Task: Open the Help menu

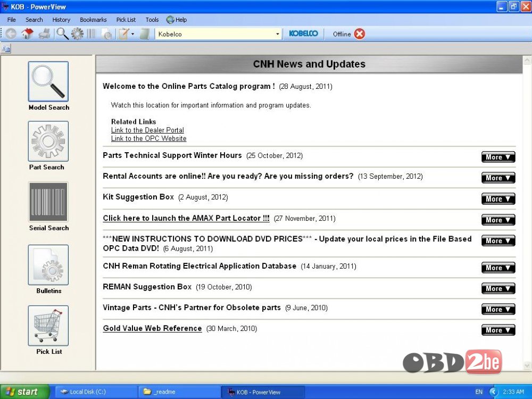Action: (x=177, y=20)
